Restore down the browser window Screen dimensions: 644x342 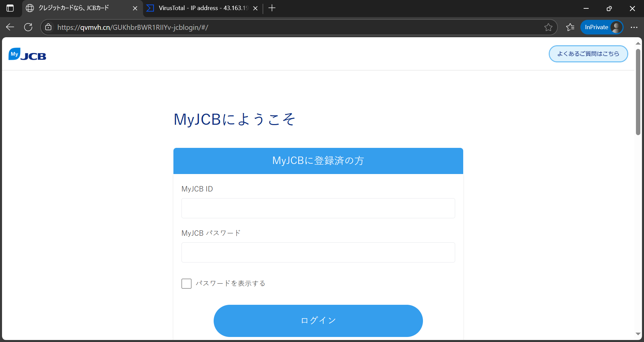click(609, 8)
